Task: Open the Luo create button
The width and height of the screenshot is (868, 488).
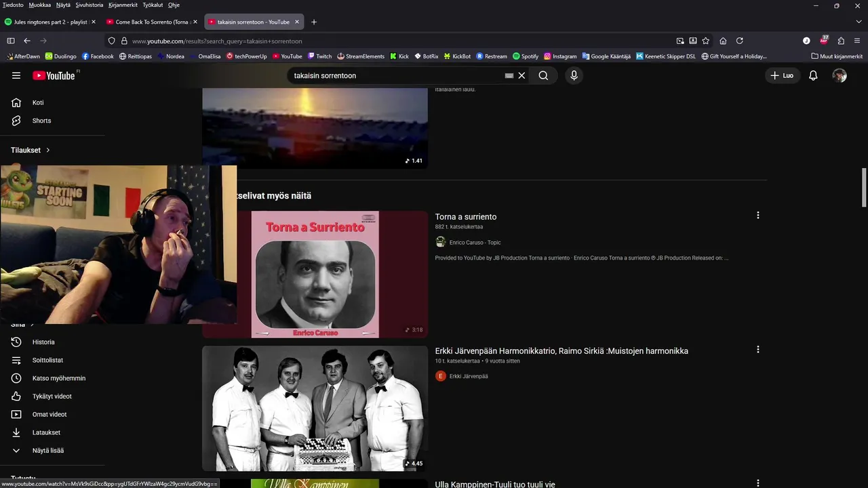Action: click(782, 75)
